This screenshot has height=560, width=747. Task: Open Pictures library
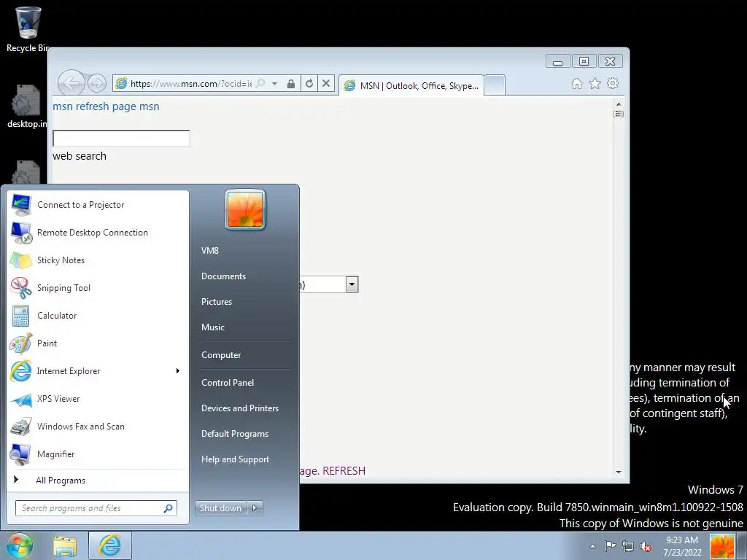click(x=217, y=302)
